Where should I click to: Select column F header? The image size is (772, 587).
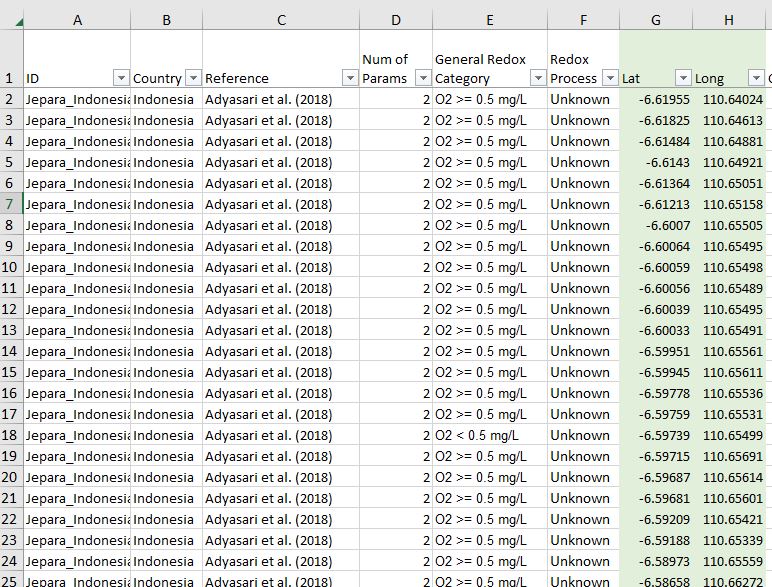click(x=583, y=20)
